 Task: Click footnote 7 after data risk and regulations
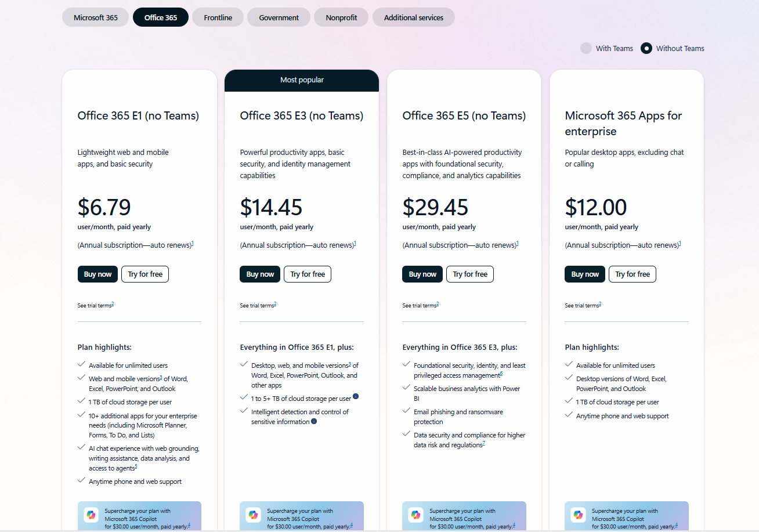point(485,443)
